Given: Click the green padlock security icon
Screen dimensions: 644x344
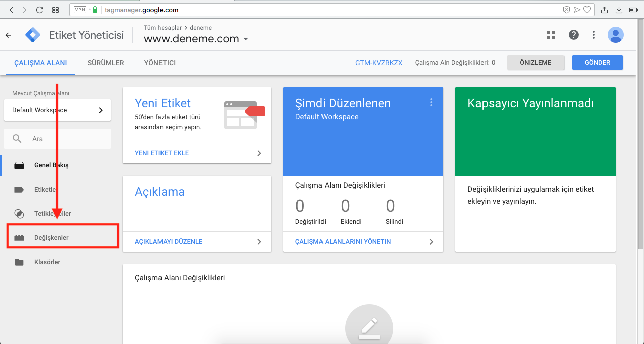Looking at the screenshot, I should (x=95, y=10).
